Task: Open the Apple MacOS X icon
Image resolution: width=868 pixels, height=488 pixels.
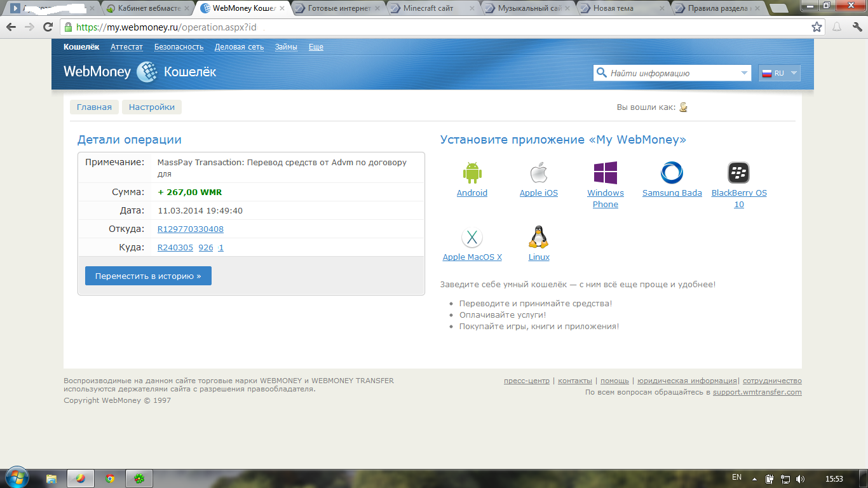Action: click(x=472, y=238)
